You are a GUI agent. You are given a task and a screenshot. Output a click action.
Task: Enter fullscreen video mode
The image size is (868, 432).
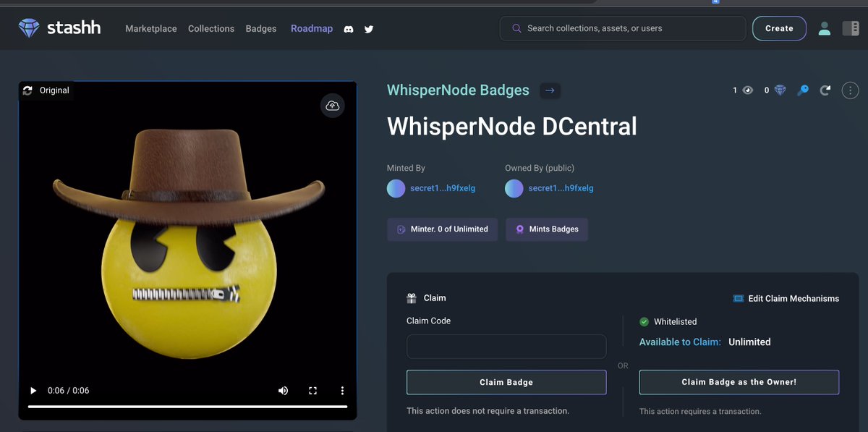click(x=313, y=391)
